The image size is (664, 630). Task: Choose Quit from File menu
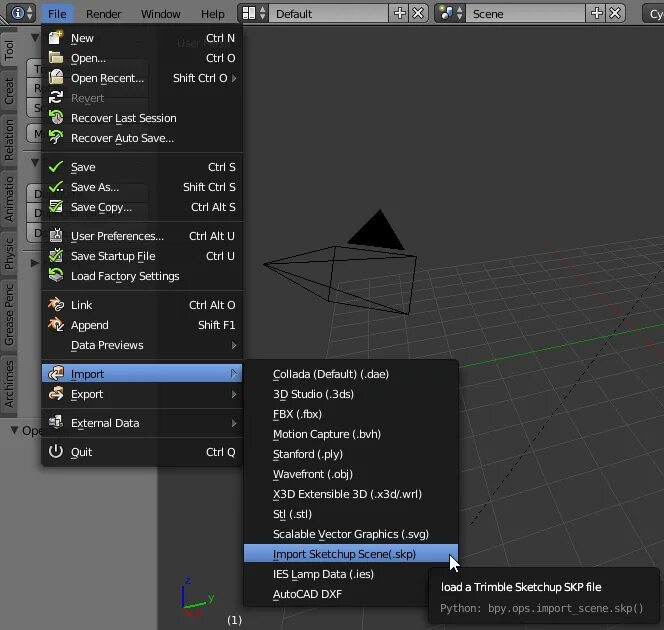click(x=142, y=452)
